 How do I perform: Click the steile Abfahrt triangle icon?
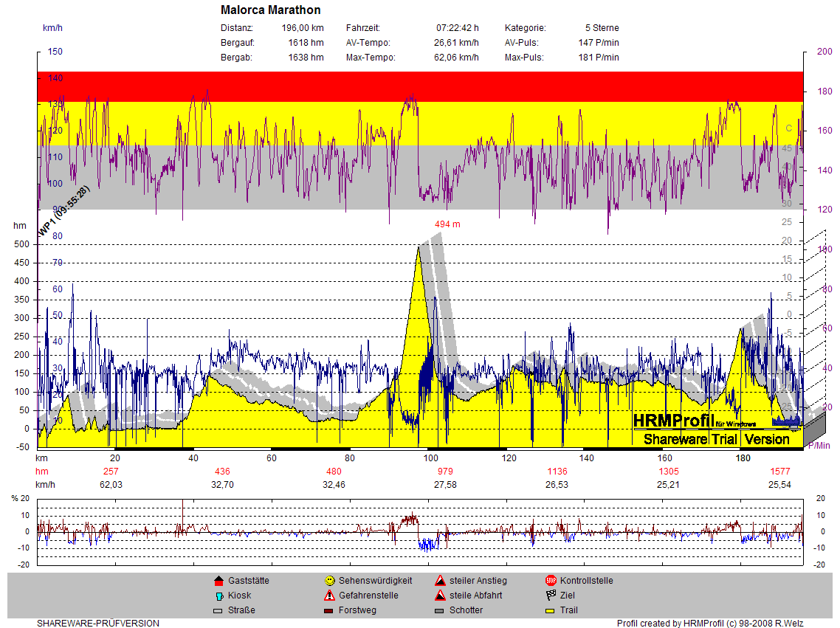[440, 596]
